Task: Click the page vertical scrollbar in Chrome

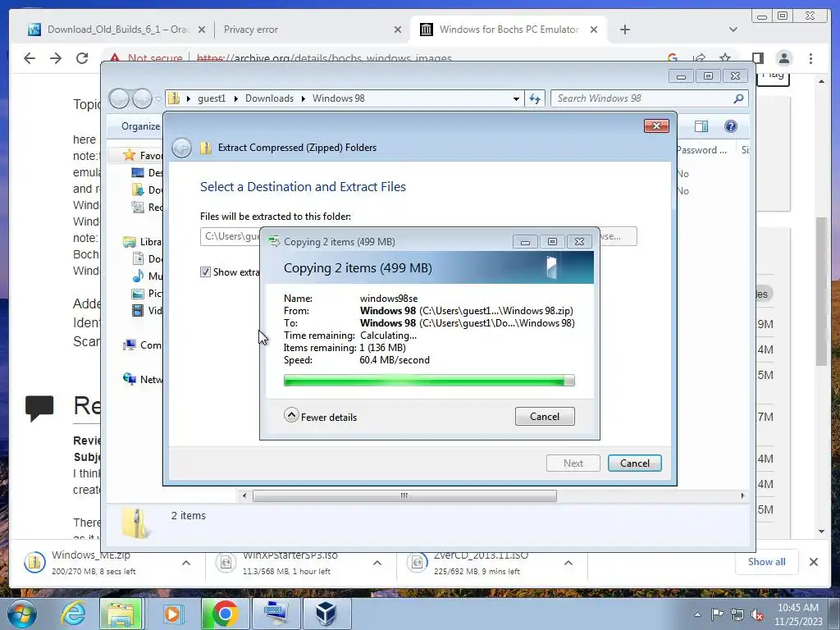Action: (x=821, y=292)
